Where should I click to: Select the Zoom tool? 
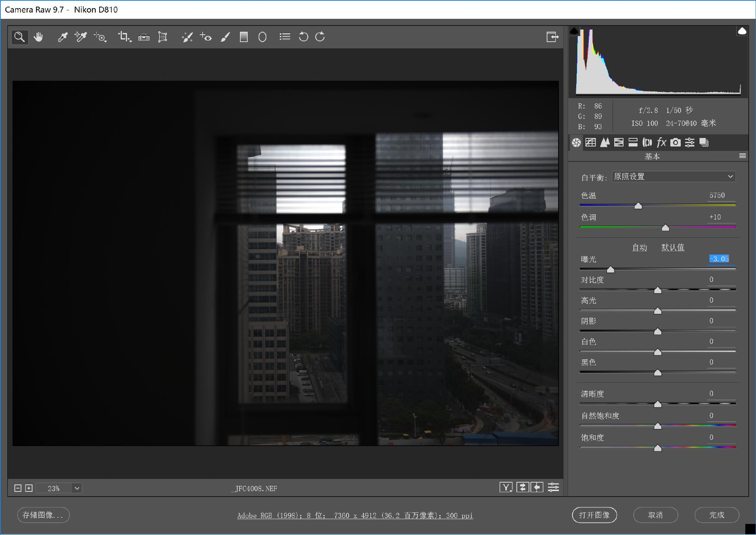[x=20, y=37]
